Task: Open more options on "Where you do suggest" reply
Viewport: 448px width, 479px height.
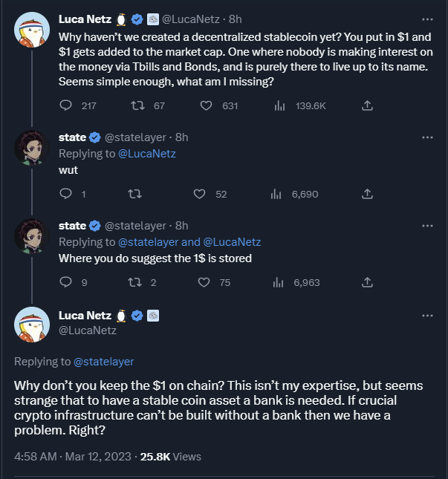Action: [427, 226]
